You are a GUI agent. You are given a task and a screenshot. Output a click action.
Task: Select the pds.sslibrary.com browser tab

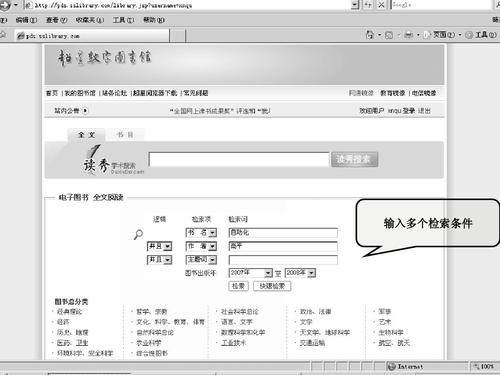click(92, 36)
